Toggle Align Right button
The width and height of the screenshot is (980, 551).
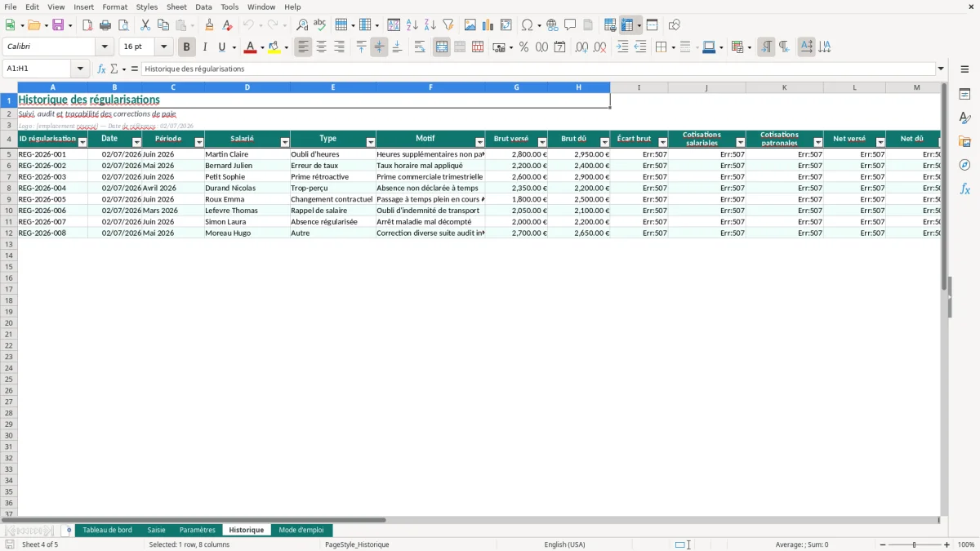tap(340, 47)
